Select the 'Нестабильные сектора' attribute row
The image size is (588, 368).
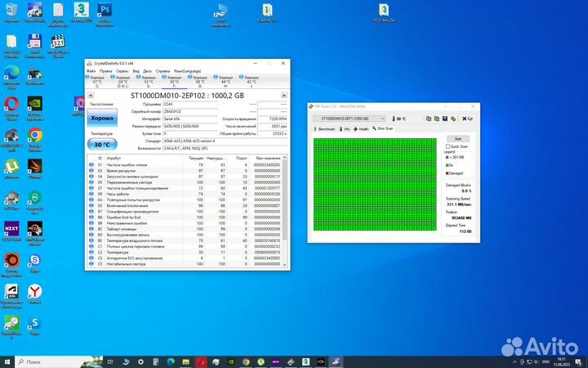pos(185,264)
